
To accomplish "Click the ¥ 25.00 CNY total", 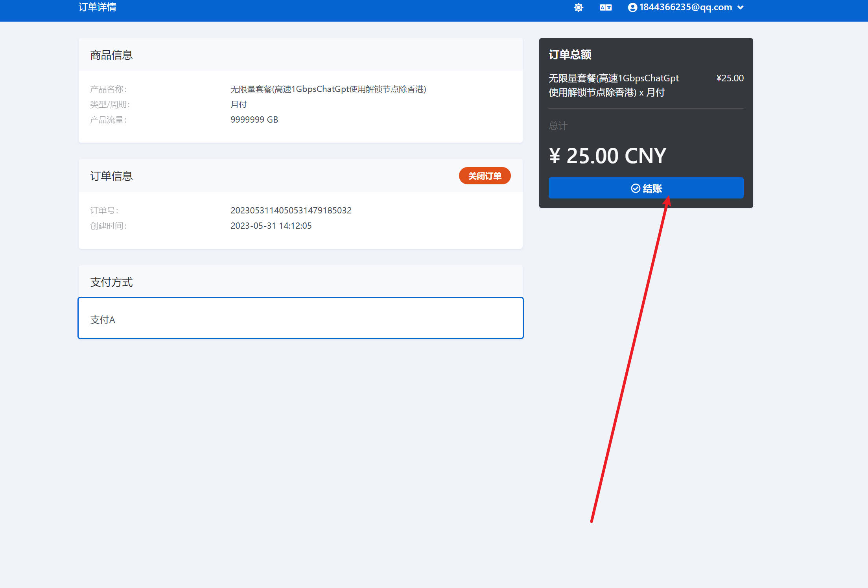I will pyautogui.click(x=607, y=156).
